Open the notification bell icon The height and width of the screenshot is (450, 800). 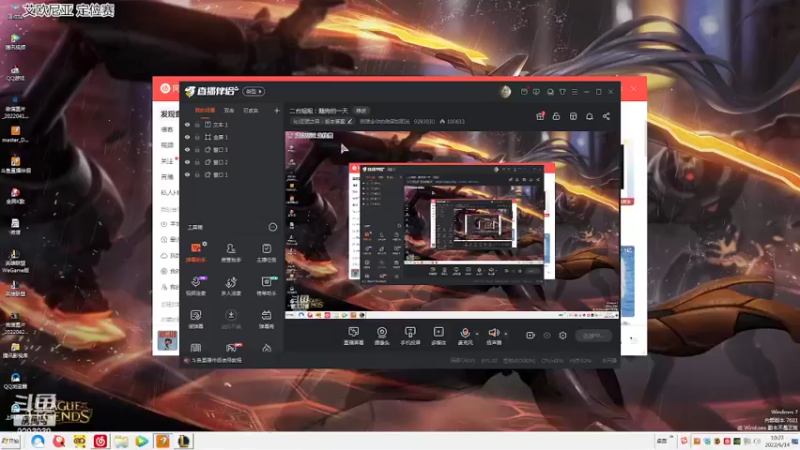589,116
